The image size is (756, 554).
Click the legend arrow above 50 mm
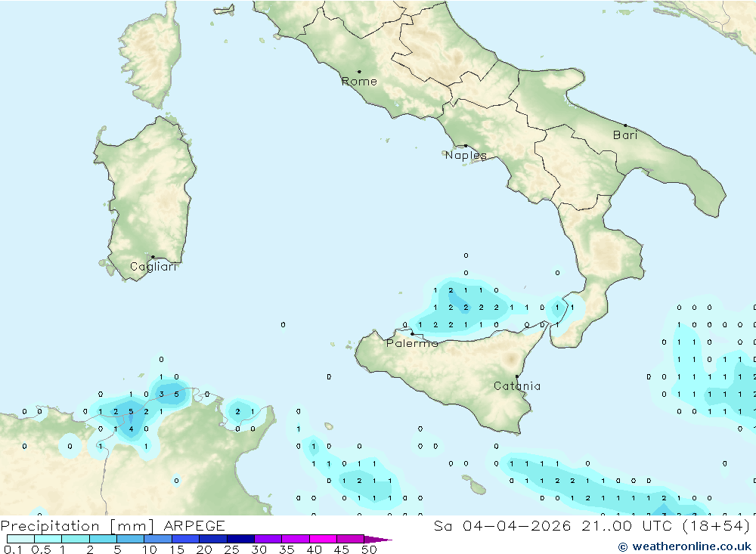pyautogui.click(x=378, y=540)
